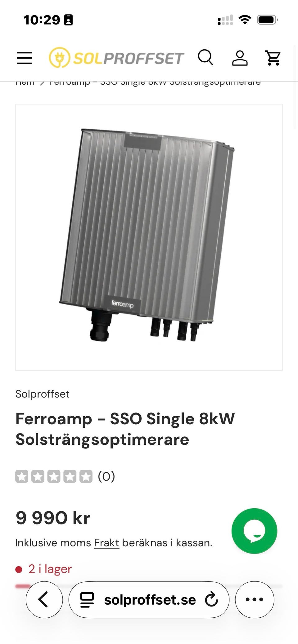Select the first rating star
The image size is (298, 644).
tap(22, 476)
